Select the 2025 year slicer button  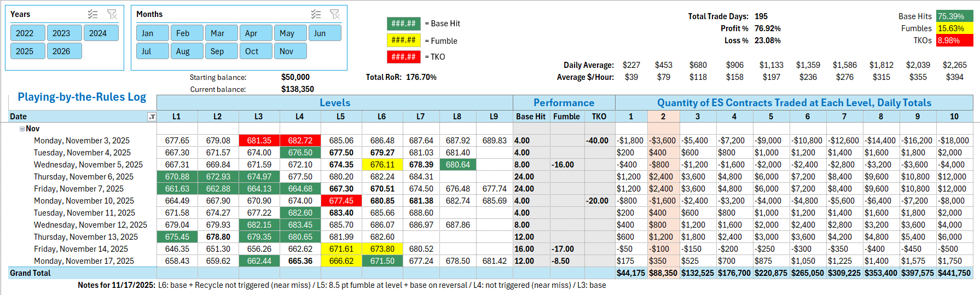point(27,51)
